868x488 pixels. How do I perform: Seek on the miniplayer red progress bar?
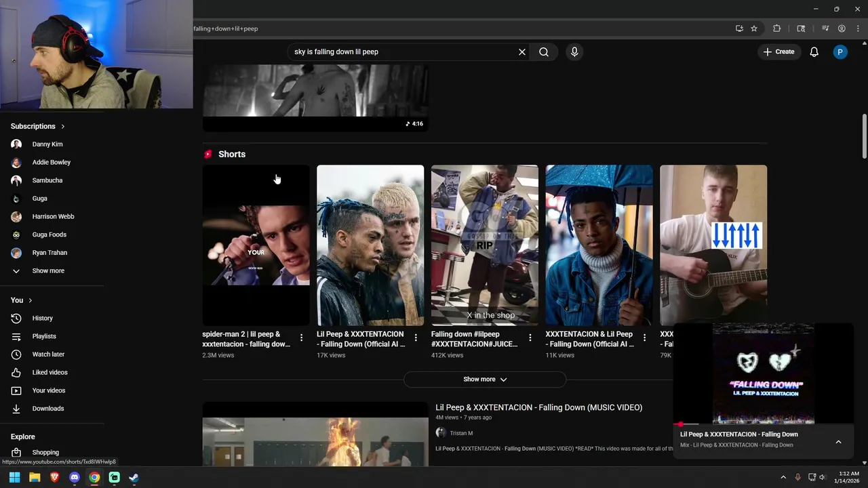[x=764, y=424]
